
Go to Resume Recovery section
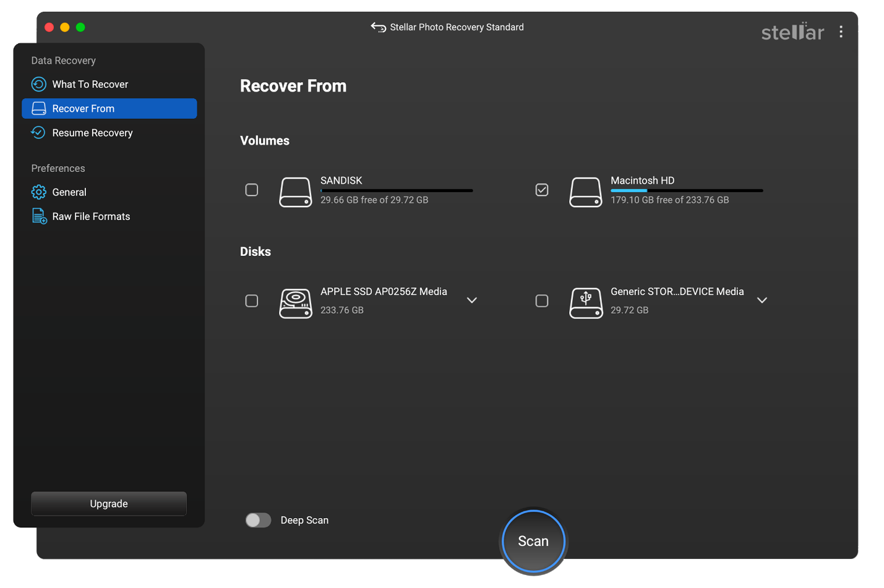click(92, 133)
